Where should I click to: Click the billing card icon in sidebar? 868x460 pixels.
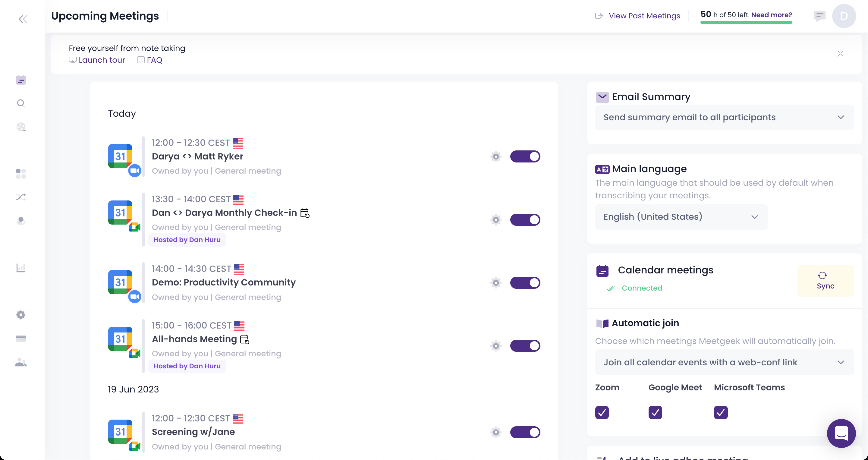click(x=21, y=338)
